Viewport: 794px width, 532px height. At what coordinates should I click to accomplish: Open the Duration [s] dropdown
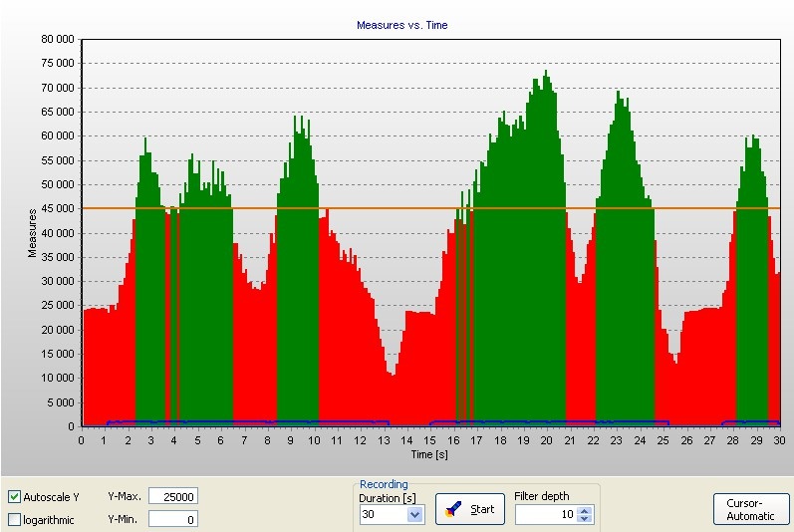pyautogui.click(x=415, y=515)
